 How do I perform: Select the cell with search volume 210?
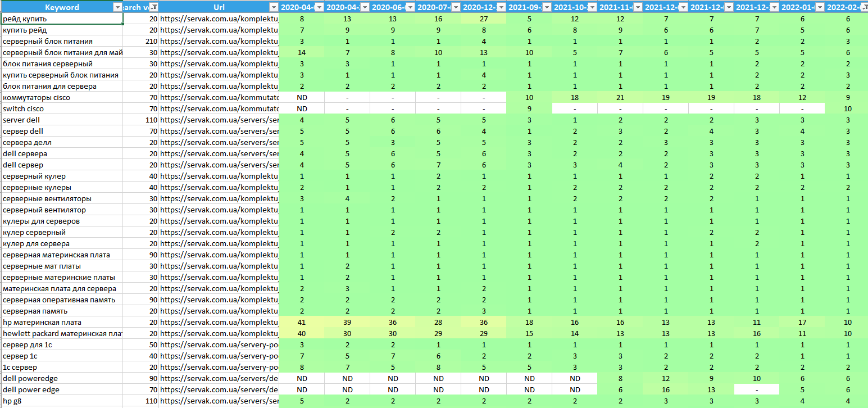[x=141, y=42]
